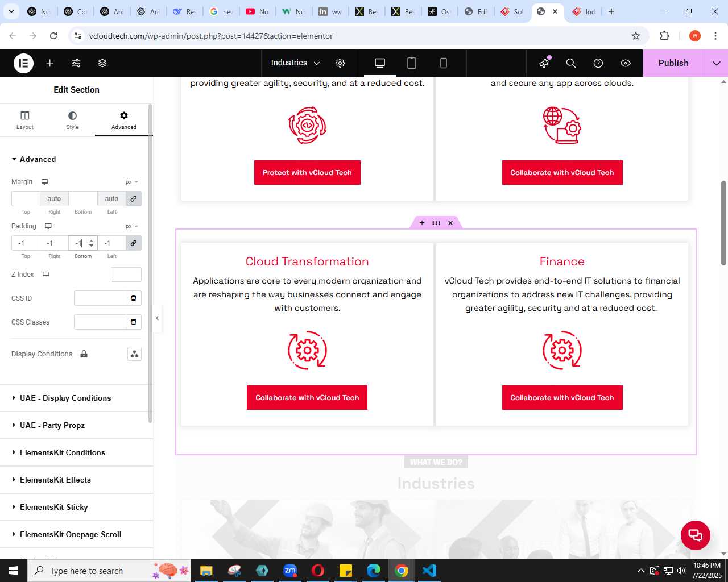This screenshot has width=728, height=582.
Task: Open Display Conditions settings icon
Action: 134,354
